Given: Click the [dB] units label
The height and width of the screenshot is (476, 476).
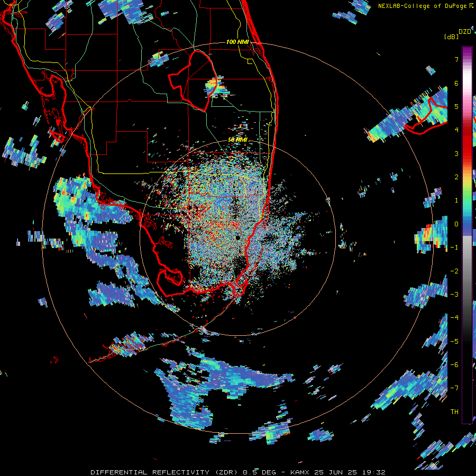Looking at the screenshot, I should (x=451, y=36).
